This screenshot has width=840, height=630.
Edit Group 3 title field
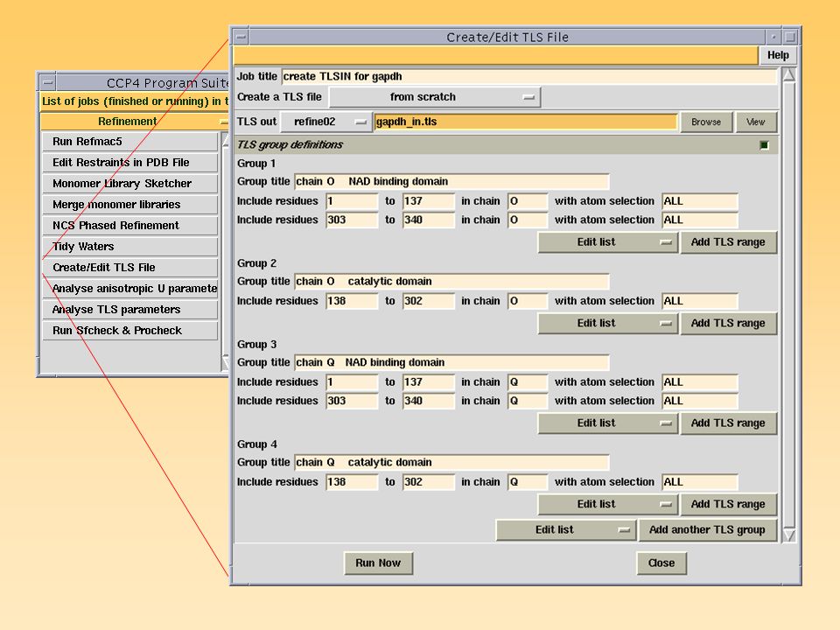(x=452, y=362)
